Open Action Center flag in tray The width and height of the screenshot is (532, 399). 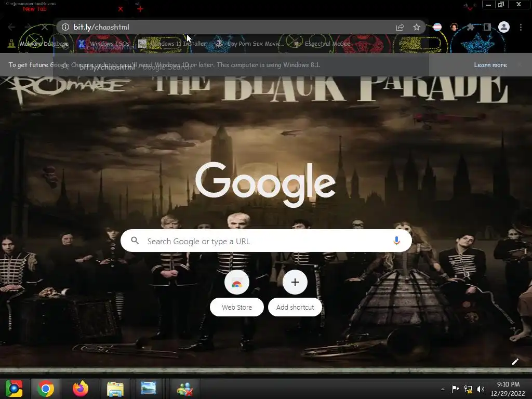tap(455, 389)
